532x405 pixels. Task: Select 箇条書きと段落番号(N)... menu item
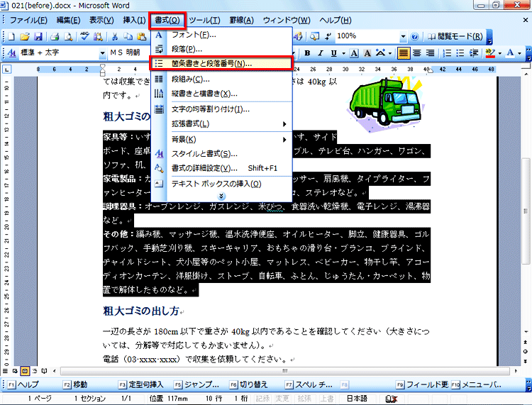coord(221,63)
